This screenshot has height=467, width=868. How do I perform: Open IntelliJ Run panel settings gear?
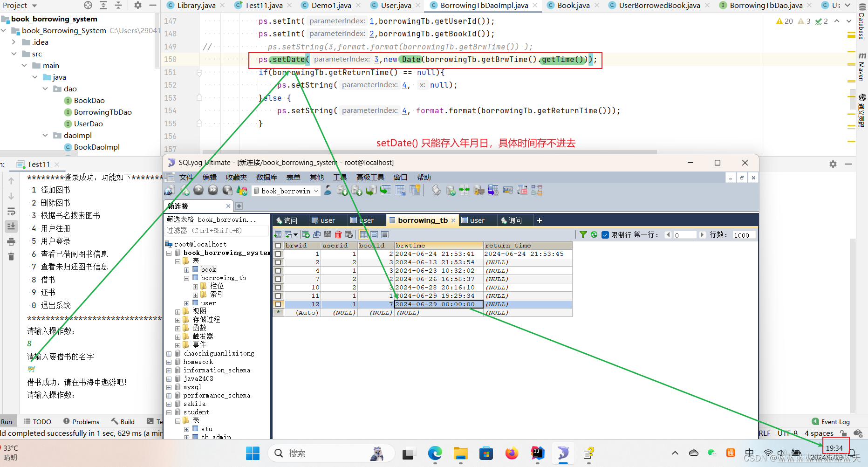[x=833, y=164]
